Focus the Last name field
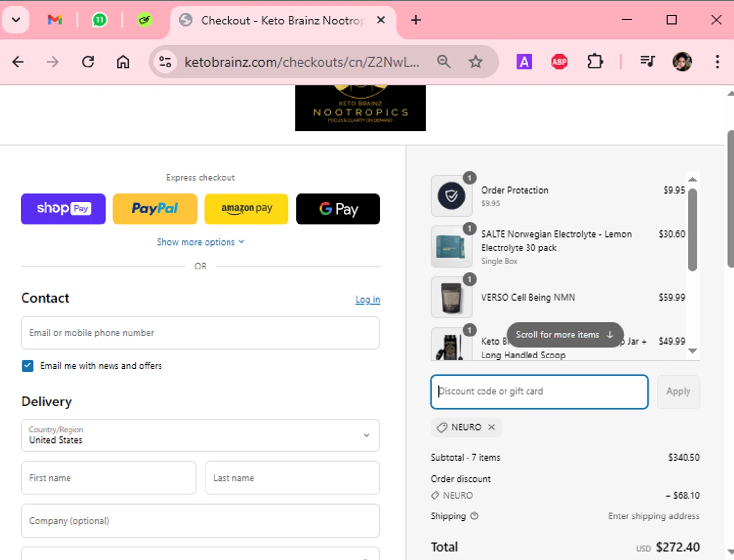734x560 pixels. pyautogui.click(x=292, y=478)
